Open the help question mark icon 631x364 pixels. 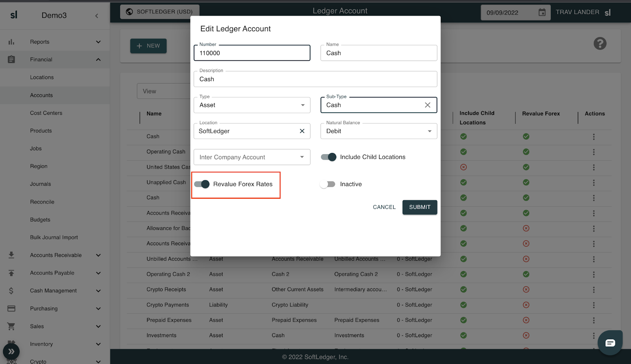pos(600,43)
